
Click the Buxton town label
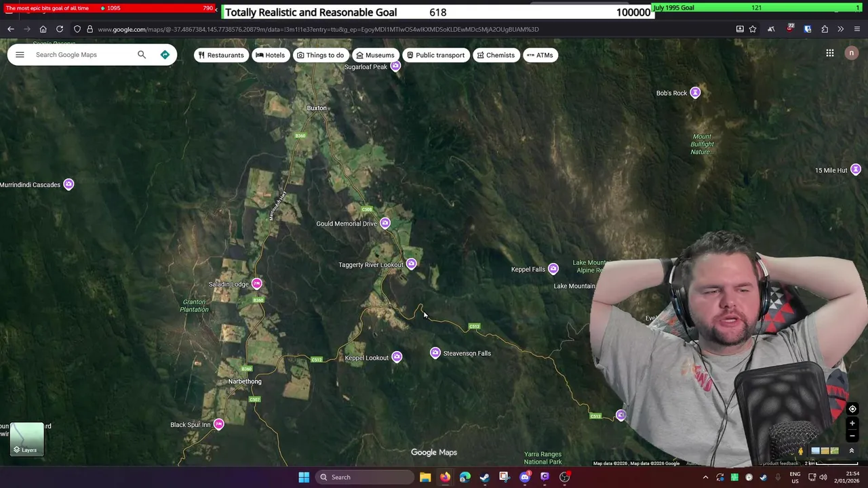coord(317,108)
